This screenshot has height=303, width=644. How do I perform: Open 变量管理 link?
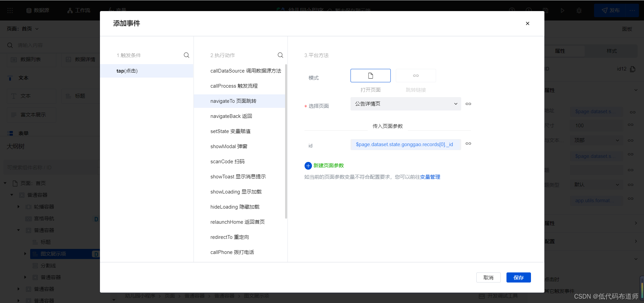point(430,177)
